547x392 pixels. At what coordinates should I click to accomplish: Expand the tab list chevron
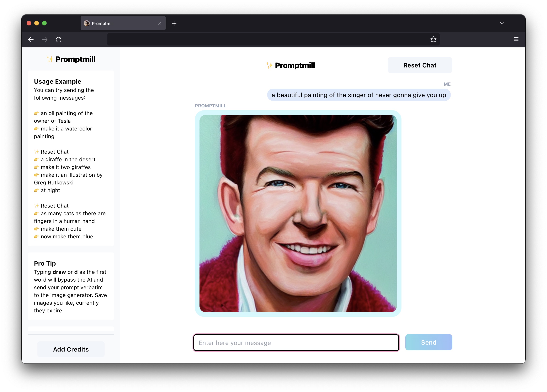(502, 23)
